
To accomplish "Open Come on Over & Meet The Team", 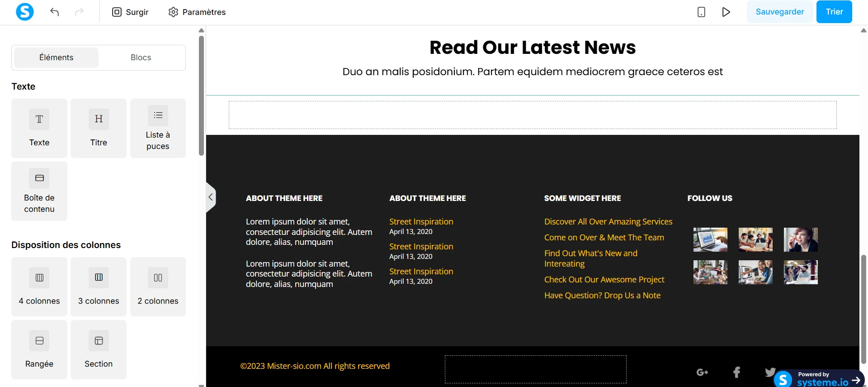I will click(x=604, y=237).
